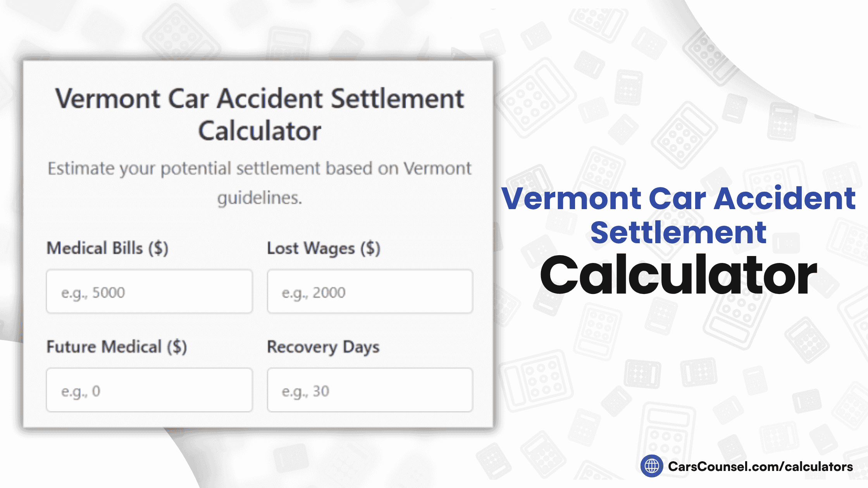Select the Recovery Days label
Image resolution: width=868 pixels, height=488 pixels.
pos(323,347)
